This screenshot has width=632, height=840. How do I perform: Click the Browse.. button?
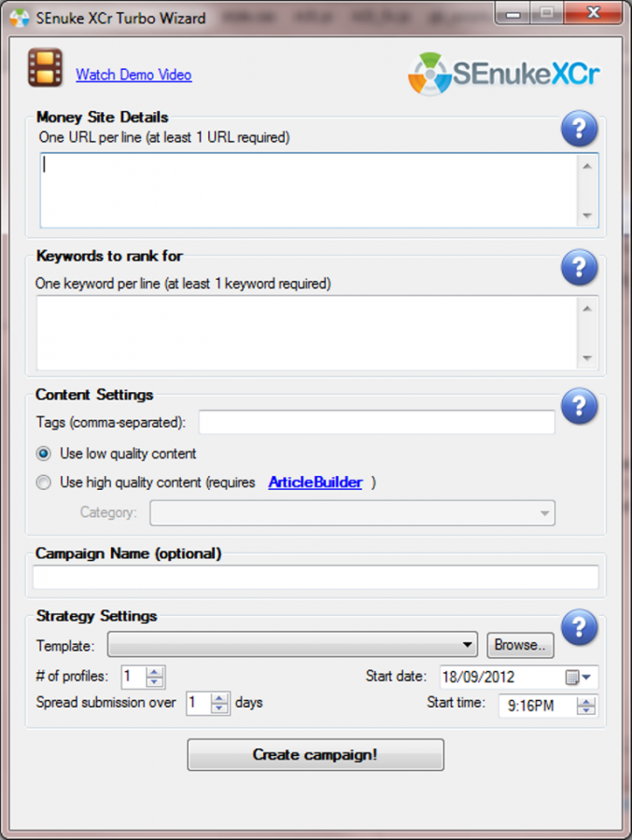point(520,644)
